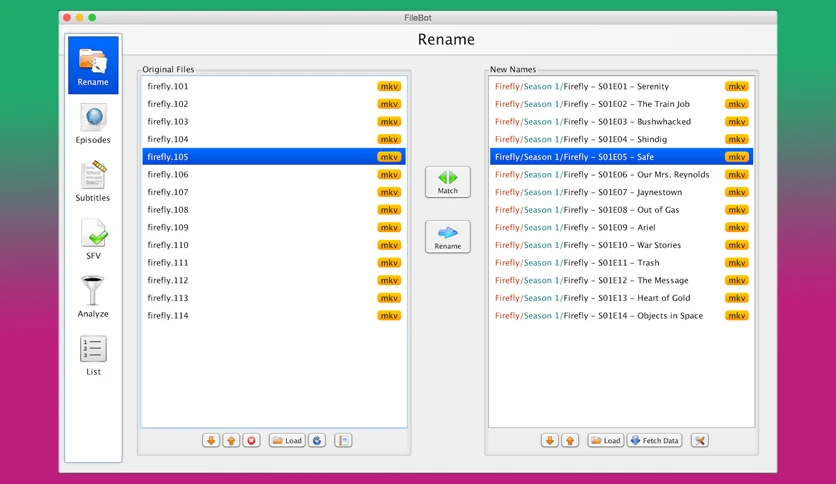Select firefly.102 in Original Files
The image size is (836, 484).
(x=274, y=104)
